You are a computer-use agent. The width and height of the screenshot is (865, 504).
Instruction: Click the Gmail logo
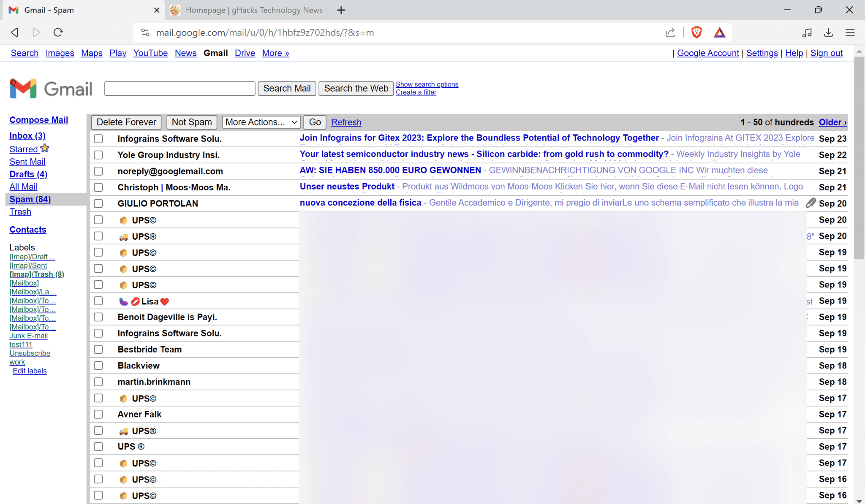coord(50,88)
